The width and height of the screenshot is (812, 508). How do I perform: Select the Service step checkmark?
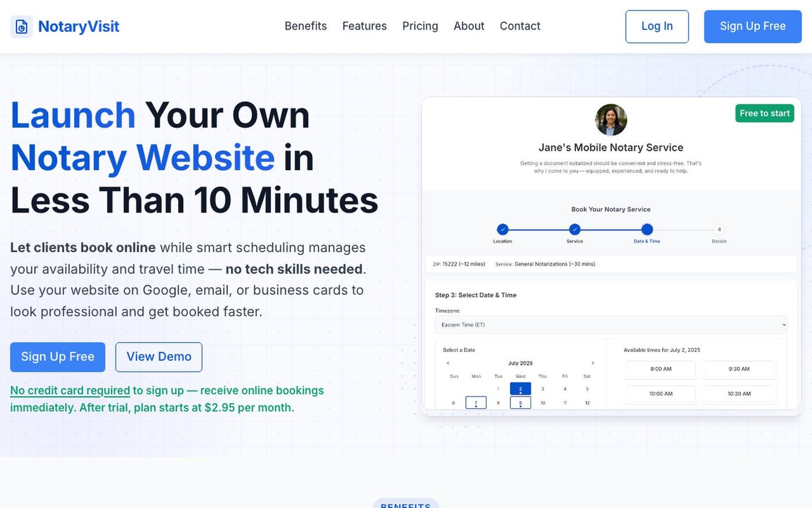[x=574, y=229]
